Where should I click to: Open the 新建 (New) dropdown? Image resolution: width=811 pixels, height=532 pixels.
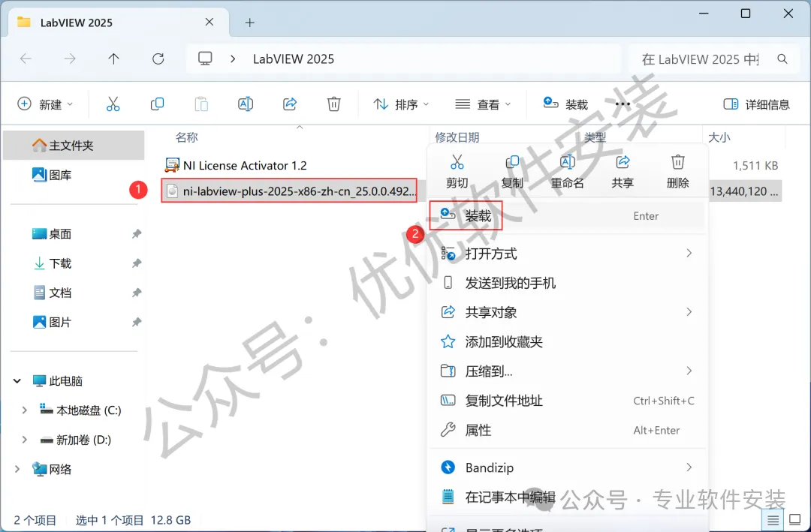pos(46,104)
